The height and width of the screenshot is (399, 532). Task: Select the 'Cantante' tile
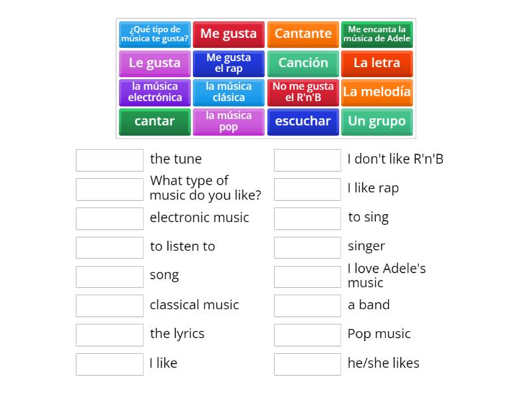[x=303, y=34]
